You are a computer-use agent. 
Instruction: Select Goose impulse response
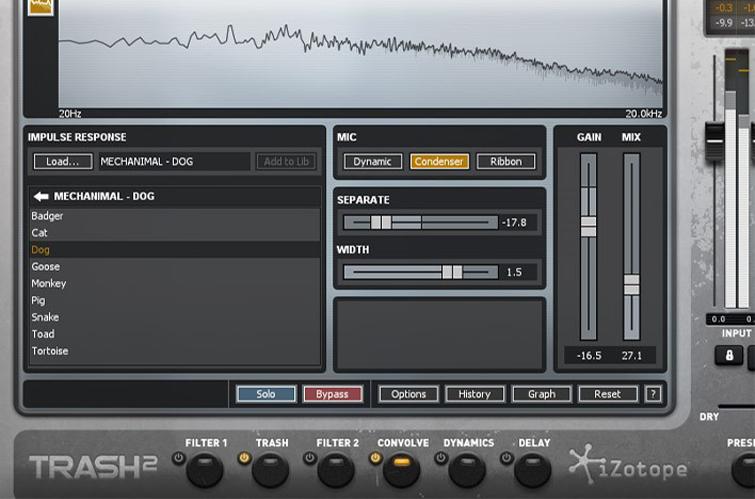174,266
